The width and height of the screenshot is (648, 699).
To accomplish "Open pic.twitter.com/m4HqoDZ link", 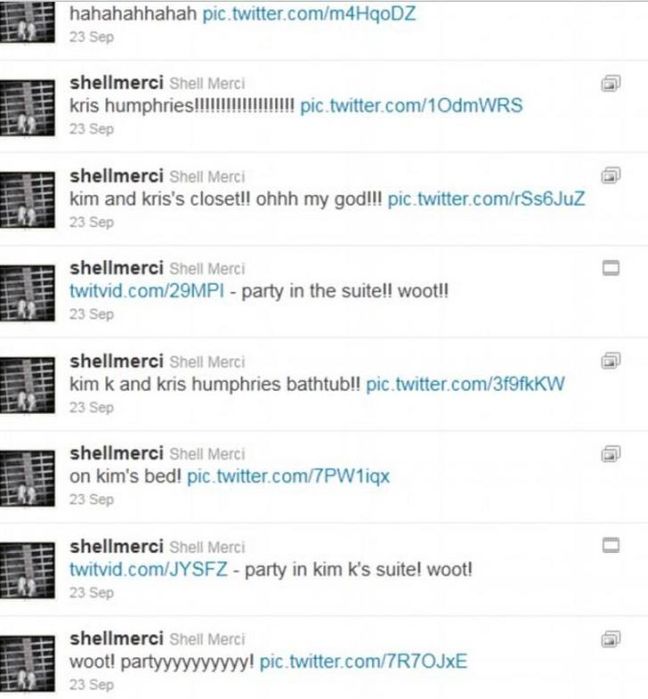I will point(309,13).
